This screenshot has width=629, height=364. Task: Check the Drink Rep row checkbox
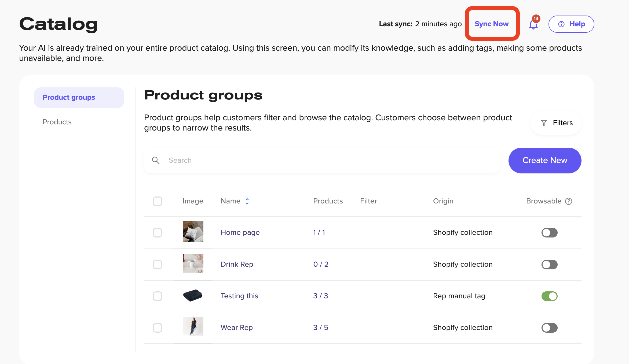tap(158, 265)
